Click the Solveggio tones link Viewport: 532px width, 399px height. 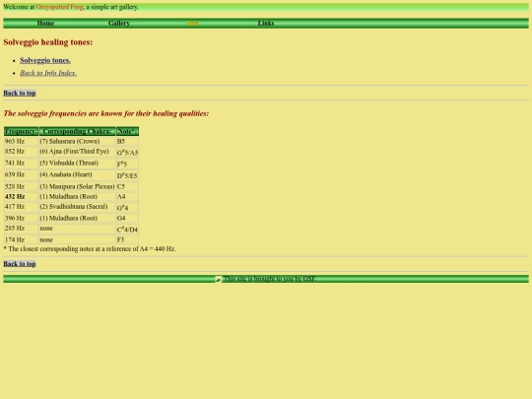tap(45, 60)
